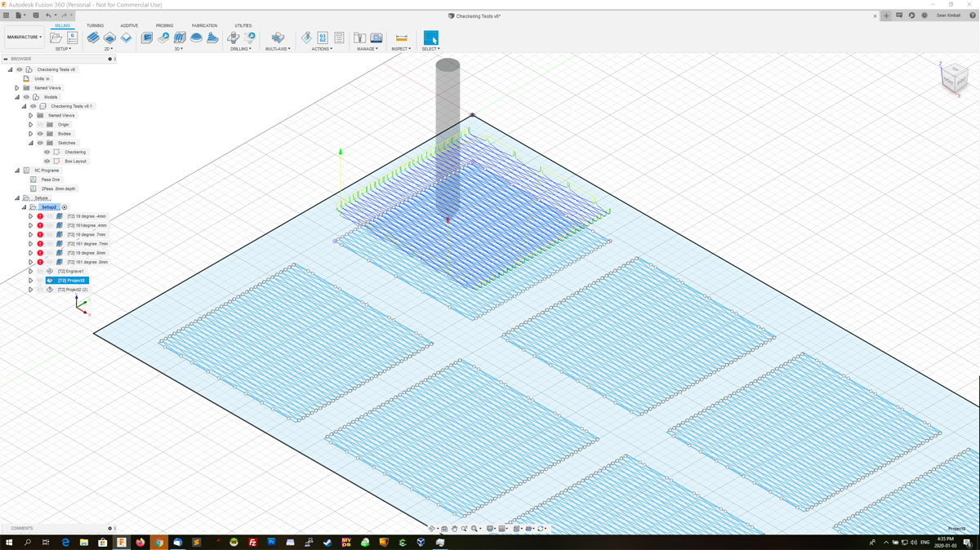
Task: Hide the Checkering sketch
Action: coord(47,152)
